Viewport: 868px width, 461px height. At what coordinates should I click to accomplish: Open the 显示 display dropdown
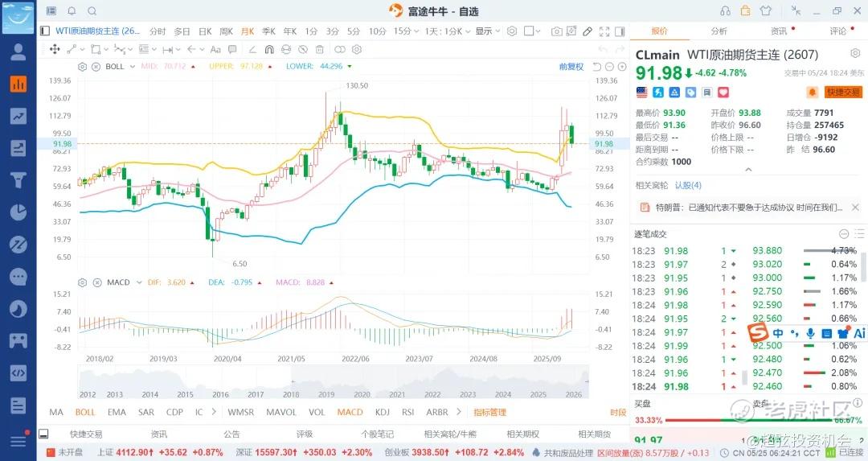point(488,31)
